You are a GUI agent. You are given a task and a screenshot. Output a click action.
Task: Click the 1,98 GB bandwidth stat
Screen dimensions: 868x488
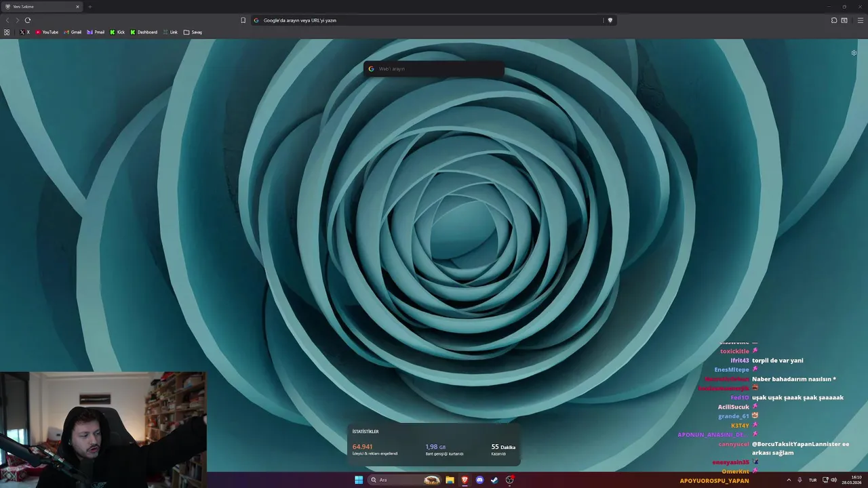pyautogui.click(x=444, y=449)
